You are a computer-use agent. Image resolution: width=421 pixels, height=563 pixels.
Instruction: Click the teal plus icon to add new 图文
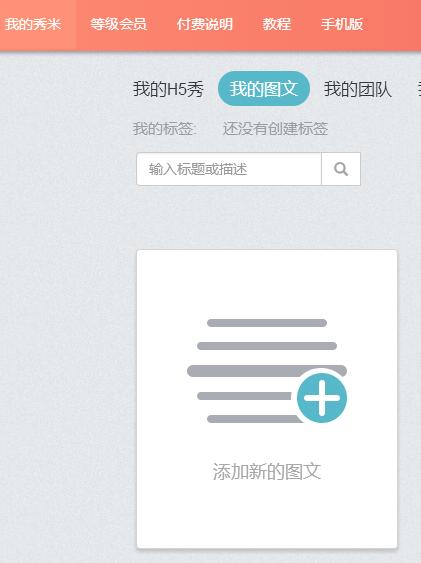click(x=322, y=398)
